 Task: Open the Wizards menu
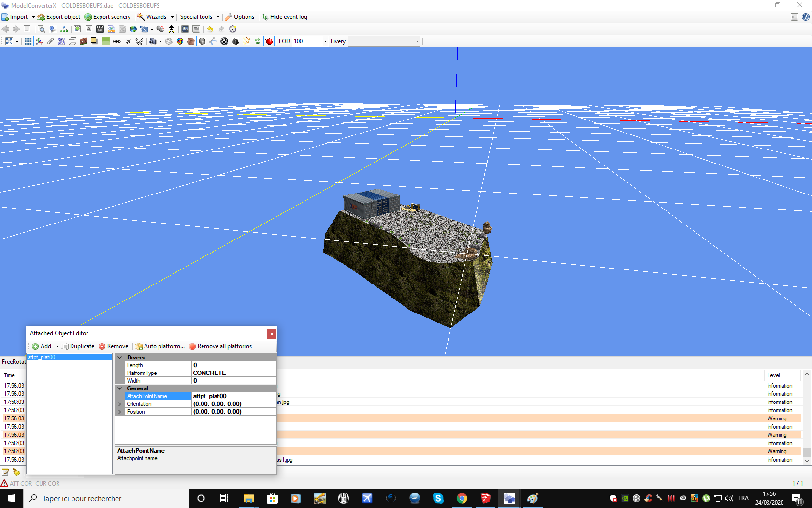(156, 17)
